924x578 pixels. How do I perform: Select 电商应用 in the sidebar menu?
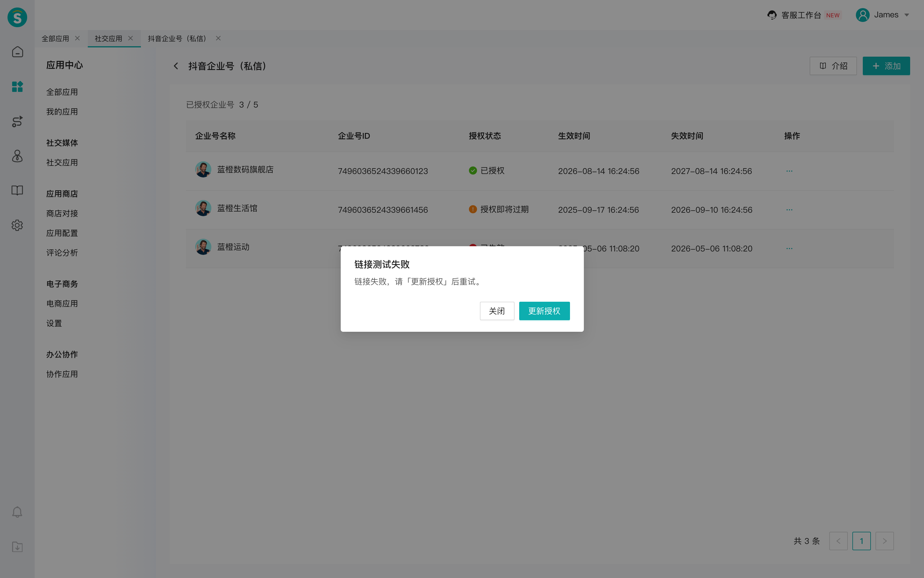point(62,303)
